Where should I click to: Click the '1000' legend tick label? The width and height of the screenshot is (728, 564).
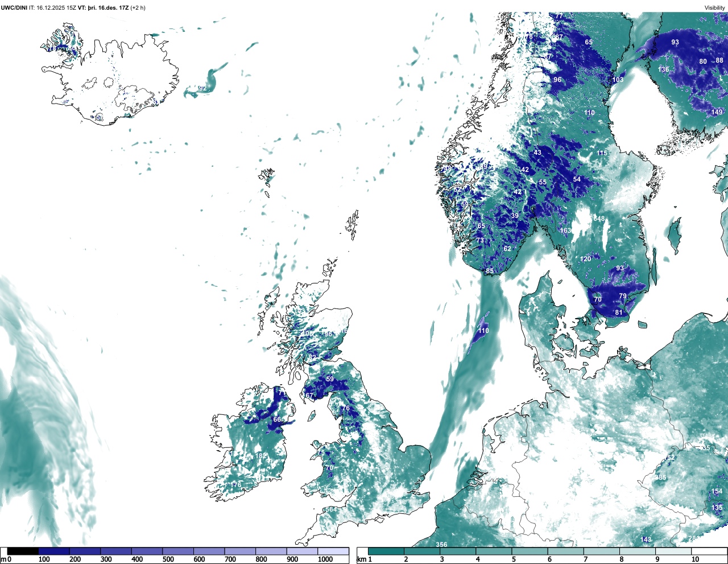(325, 559)
